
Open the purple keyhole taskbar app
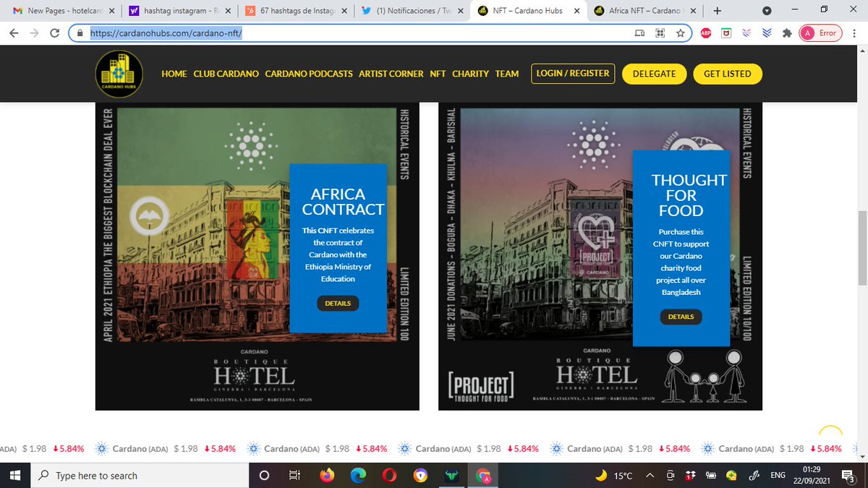[x=420, y=476]
